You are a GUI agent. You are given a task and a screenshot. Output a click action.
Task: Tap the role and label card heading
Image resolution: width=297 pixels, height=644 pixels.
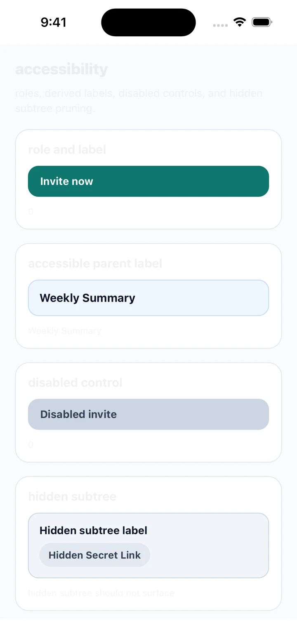[x=67, y=149]
